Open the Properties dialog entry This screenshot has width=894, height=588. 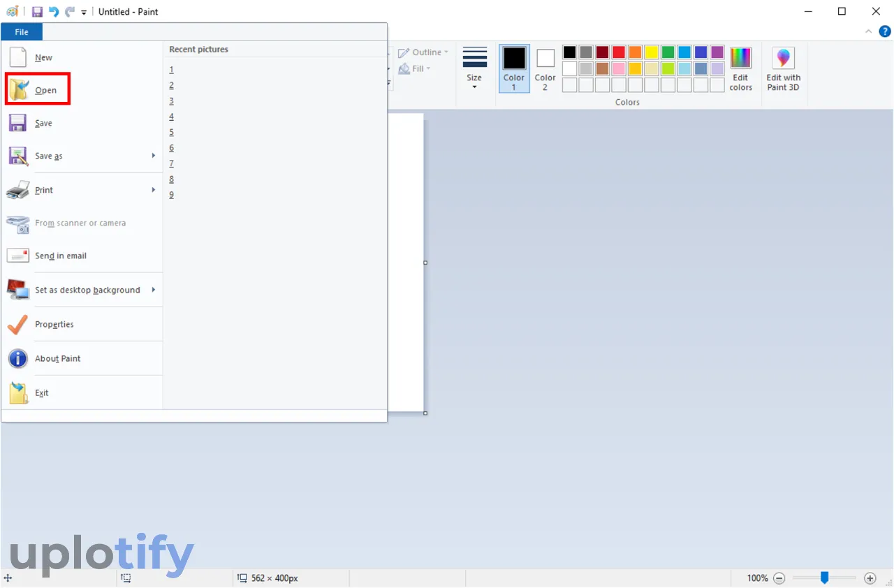coord(82,324)
